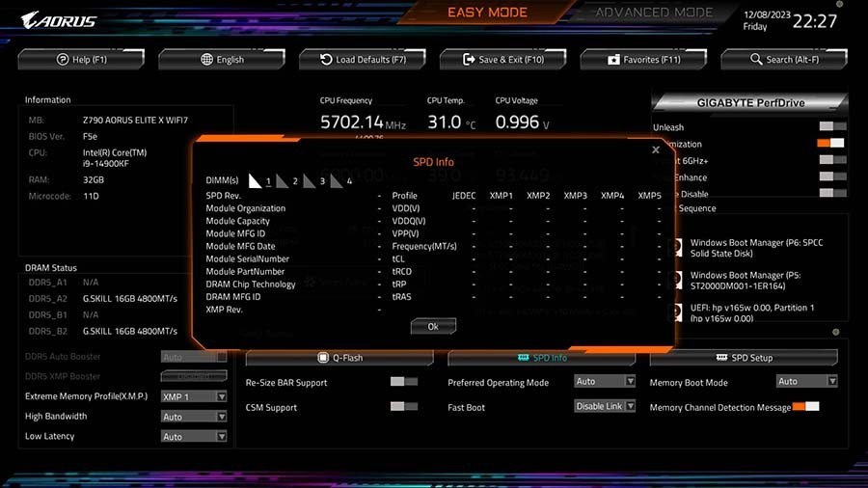Switch to Easy Mode tab
Screen dimensions: 868x488
pos(487,13)
